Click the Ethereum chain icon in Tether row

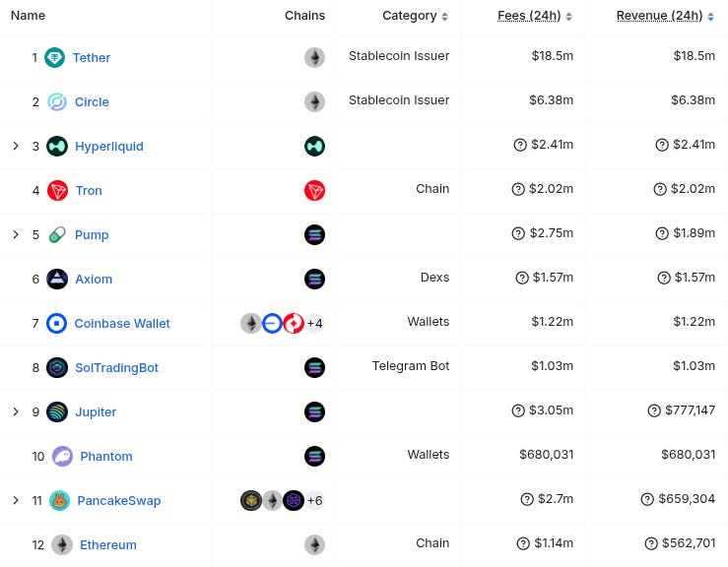tap(315, 57)
